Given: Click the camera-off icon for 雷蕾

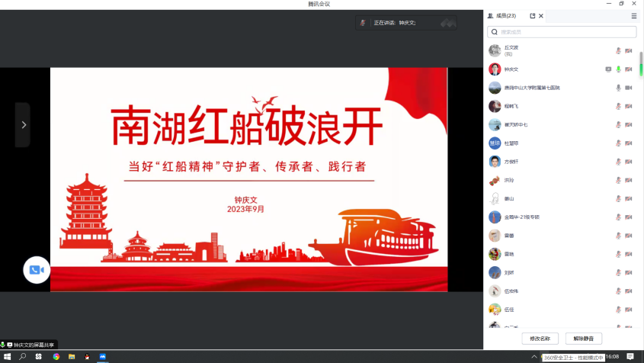Looking at the screenshot, I should pos(629,236).
